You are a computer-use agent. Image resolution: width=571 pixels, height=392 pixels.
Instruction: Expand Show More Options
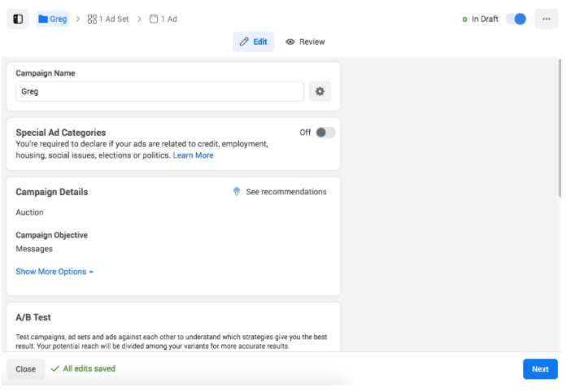coord(54,272)
